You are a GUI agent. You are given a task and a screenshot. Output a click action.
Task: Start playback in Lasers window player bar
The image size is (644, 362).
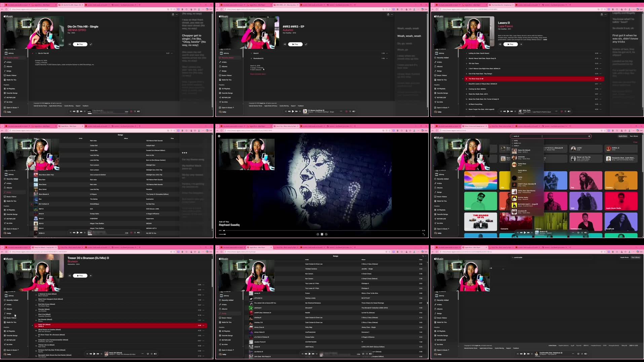click(508, 111)
